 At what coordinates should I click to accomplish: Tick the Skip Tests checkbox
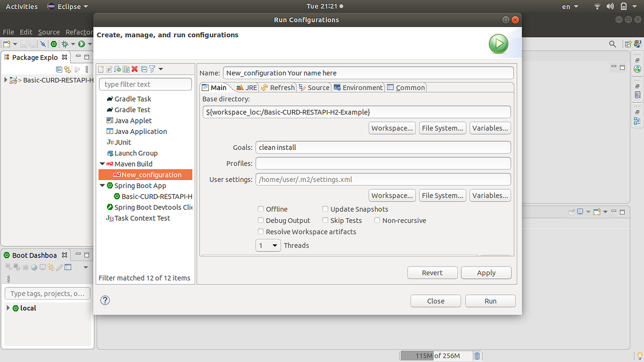[326, 220]
